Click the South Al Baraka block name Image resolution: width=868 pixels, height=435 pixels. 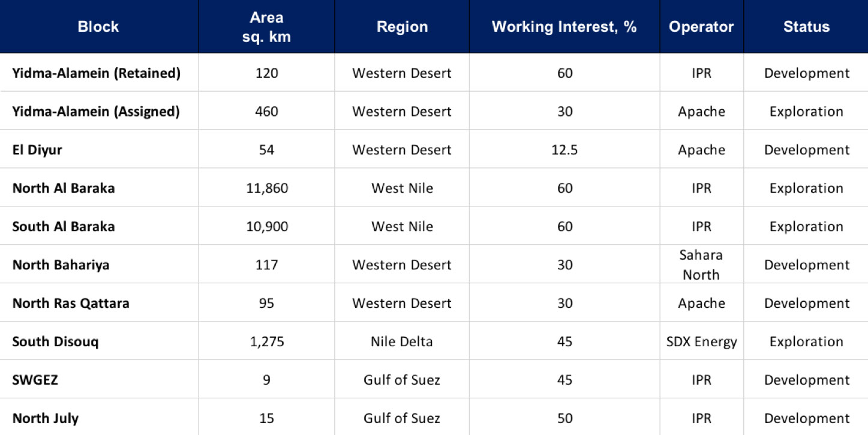click(64, 227)
